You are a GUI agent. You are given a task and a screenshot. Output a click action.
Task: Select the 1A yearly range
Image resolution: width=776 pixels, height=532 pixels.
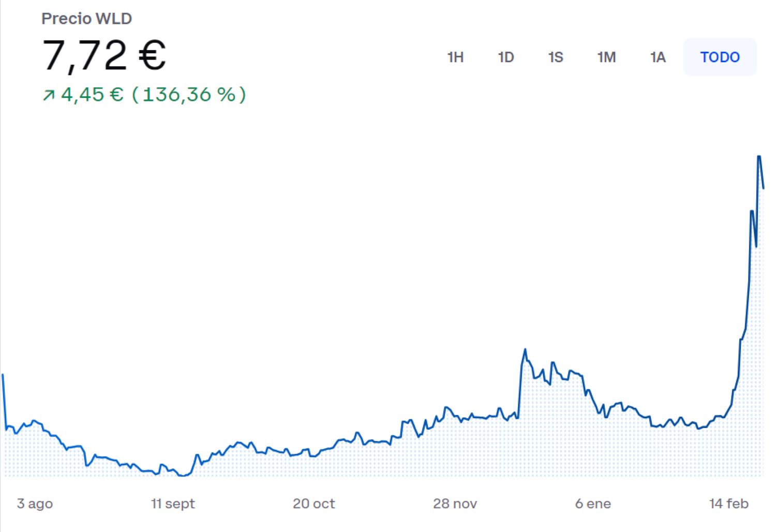click(x=658, y=57)
